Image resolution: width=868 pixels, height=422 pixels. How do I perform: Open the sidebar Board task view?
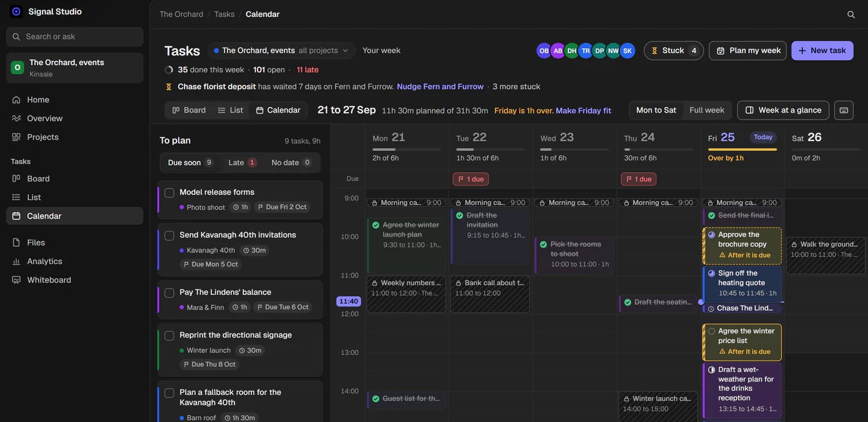point(75,178)
